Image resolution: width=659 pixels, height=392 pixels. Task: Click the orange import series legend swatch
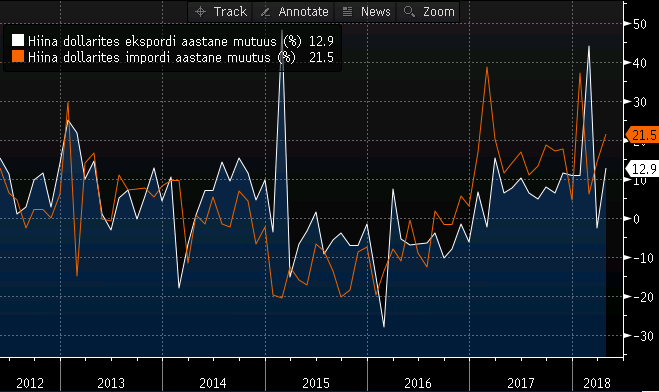pyautogui.click(x=18, y=56)
